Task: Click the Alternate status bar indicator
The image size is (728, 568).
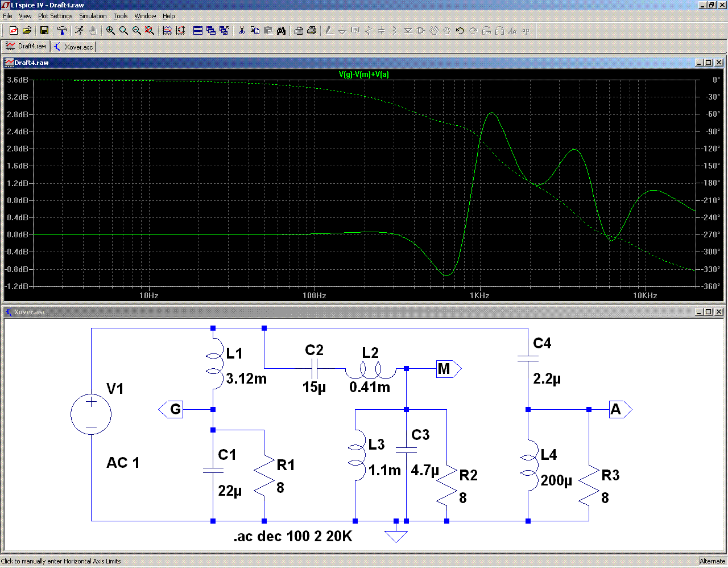Action: pos(712,561)
